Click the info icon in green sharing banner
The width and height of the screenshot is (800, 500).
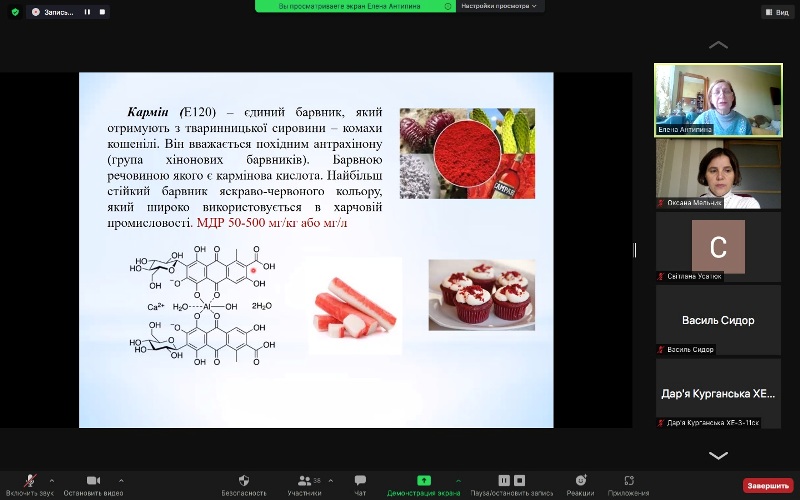(x=447, y=6)
